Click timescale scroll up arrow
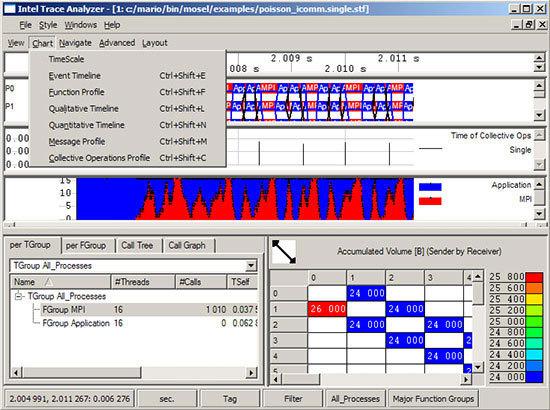Viewport: 550px width, 410px height. point(539,58)
